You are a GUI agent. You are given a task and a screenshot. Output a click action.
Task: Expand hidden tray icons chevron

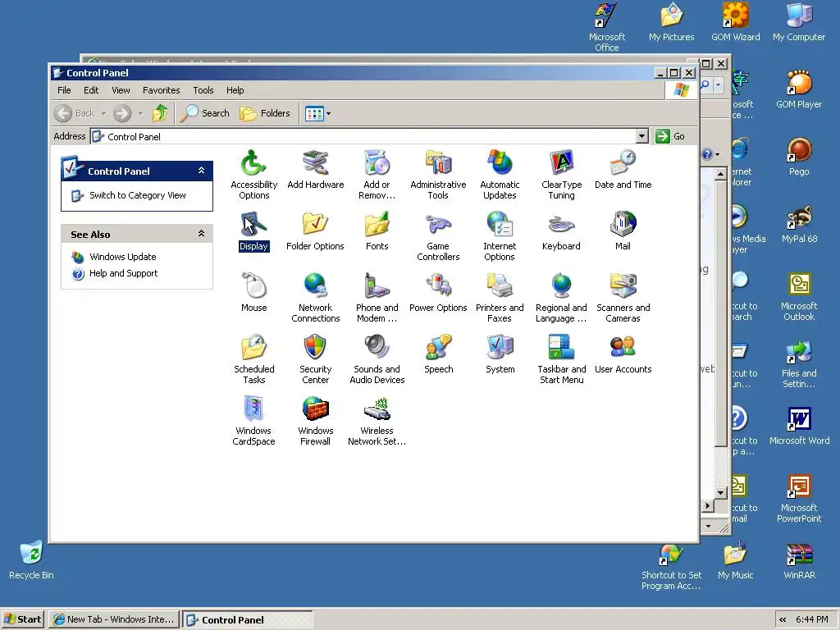click(x=783, y=619)
